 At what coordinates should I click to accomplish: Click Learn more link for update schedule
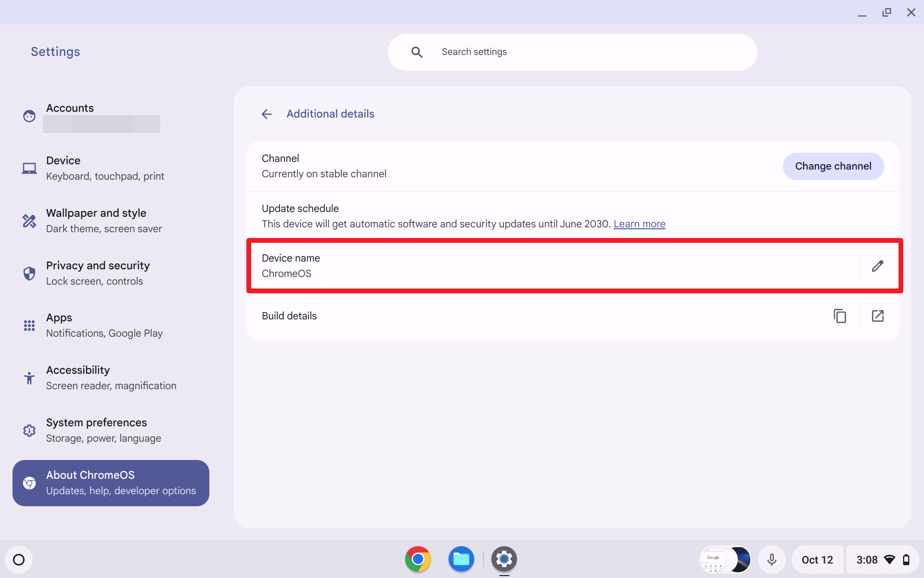click(639, 224)
